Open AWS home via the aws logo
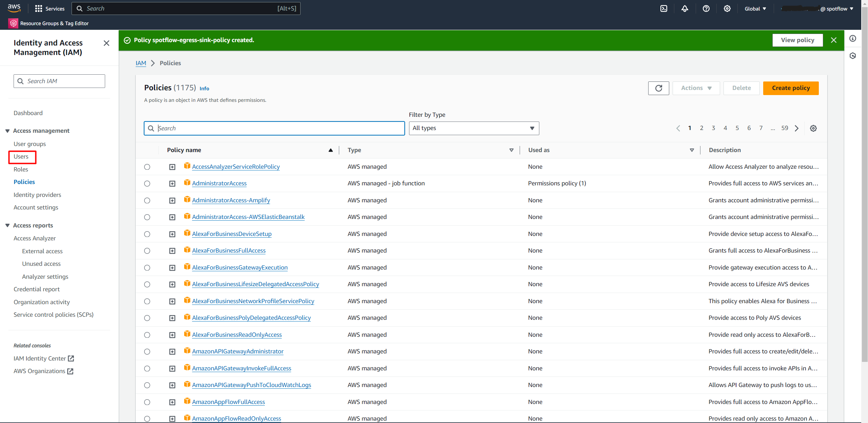 (x=14, y=8)
